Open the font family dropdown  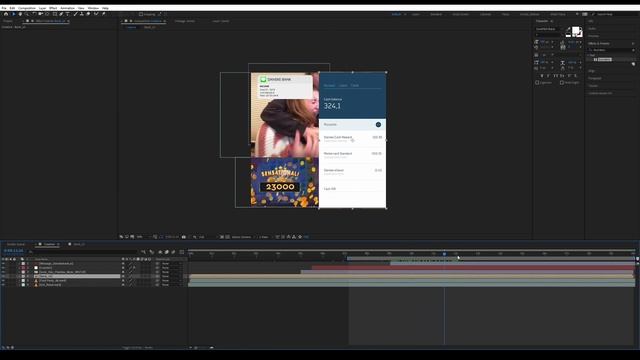coord(548,29)
